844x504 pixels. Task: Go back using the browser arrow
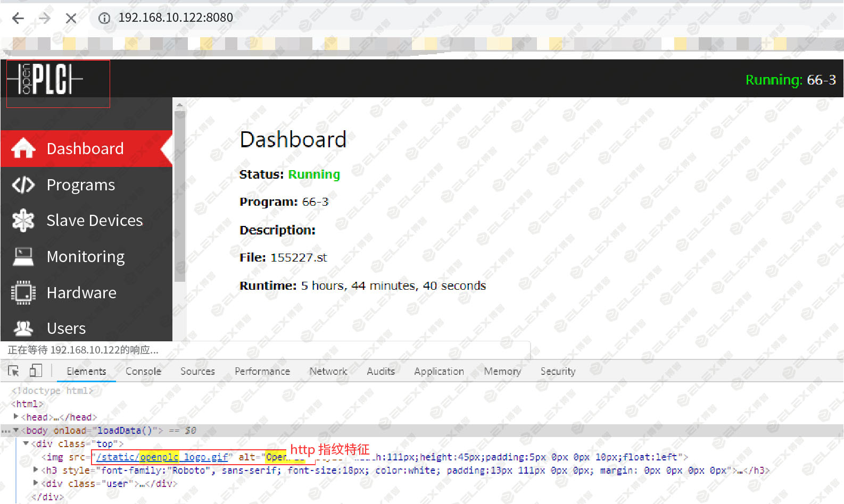point(18,18)
